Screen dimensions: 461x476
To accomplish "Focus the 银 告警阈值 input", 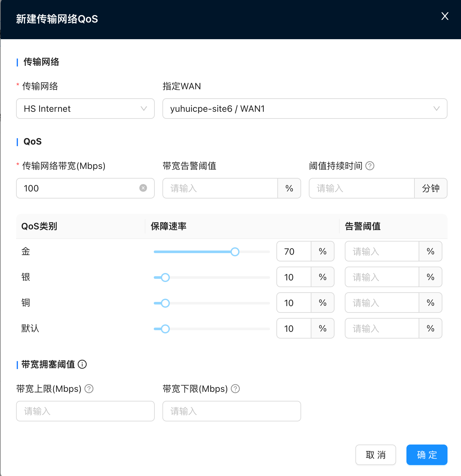I will pyautogui.click(x=382, y=277).
